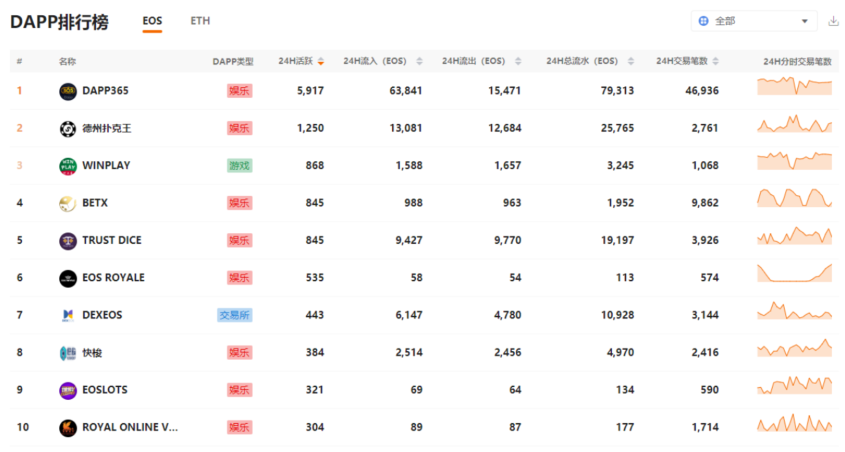Open the EOSLOTS name link
The image size is (845, 452).
(105, 390)
